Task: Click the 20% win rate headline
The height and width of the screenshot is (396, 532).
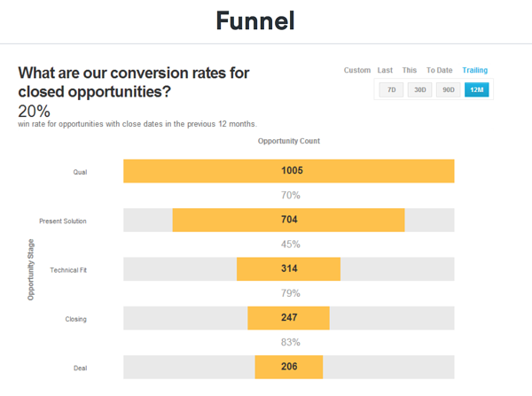Action: (x=34, y=112)
